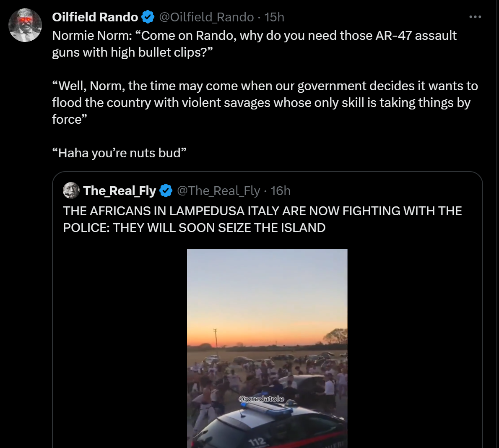
Task: Click the verified badge beside Oilfield Rando
Action: [x=148, y=17]
